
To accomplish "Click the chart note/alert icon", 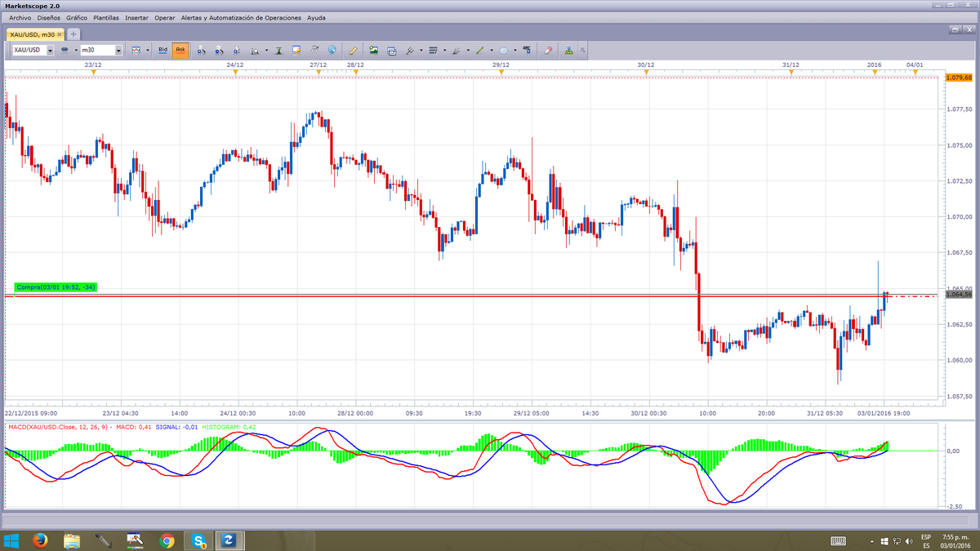I will pyautogui.click(x=296, y=50).
